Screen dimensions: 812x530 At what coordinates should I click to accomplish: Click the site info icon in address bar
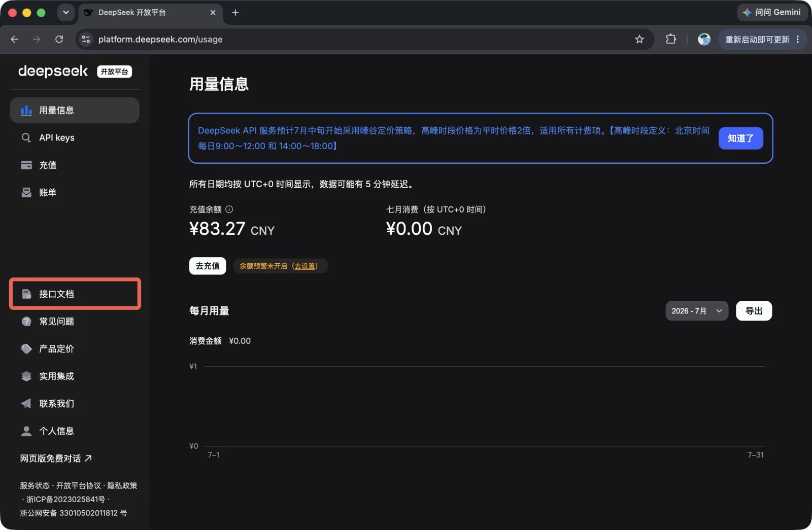coord(86,39)
